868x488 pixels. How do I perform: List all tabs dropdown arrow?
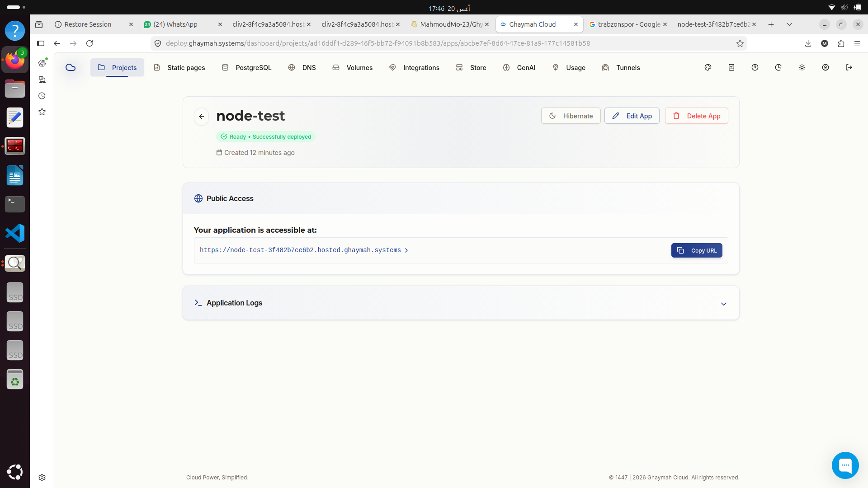(x=789, y=24)
